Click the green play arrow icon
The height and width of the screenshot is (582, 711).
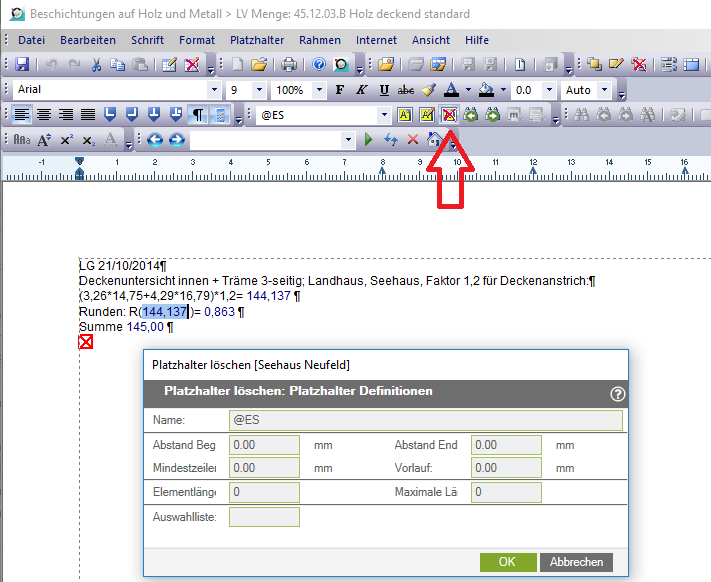369,140
